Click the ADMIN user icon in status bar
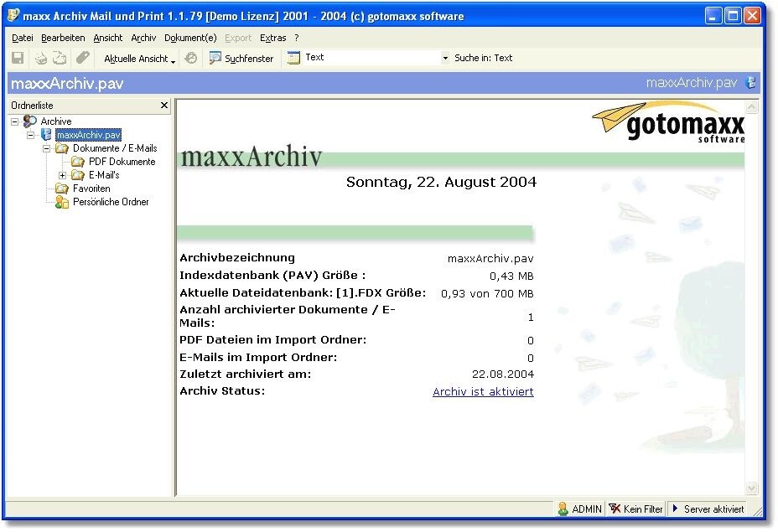Viewport: 778px width, 532px height. tap(563, 509)
